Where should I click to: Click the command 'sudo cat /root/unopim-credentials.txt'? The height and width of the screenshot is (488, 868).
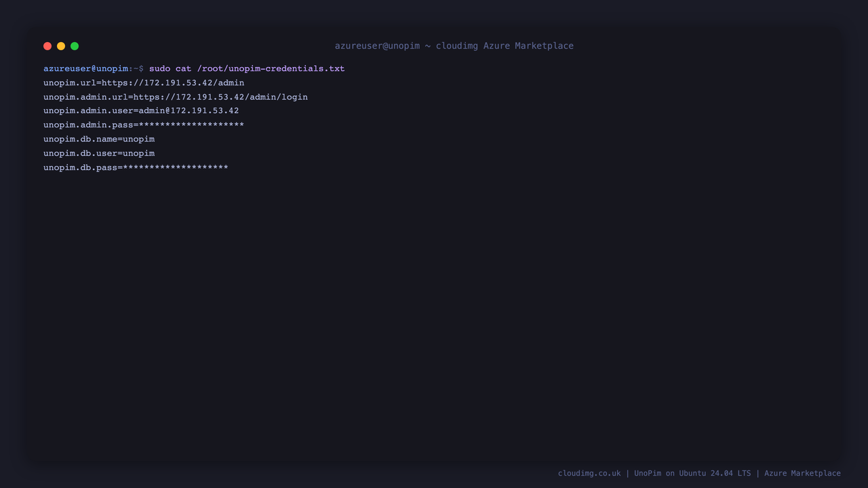tap(247, 68)
